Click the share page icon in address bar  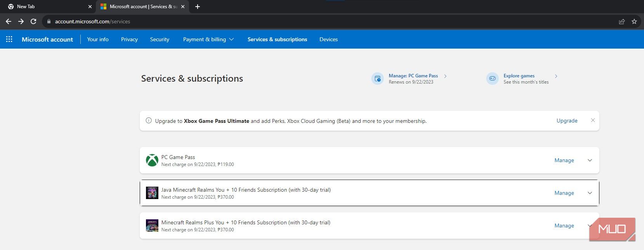[621, 21]
